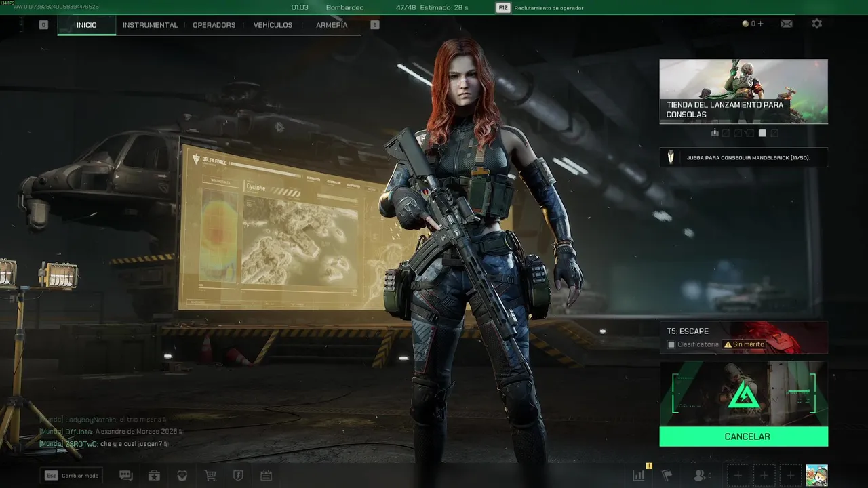
Task: Click the Mandelbrick reward item icon
Action: pyautogui.click(x=671, y=158)
